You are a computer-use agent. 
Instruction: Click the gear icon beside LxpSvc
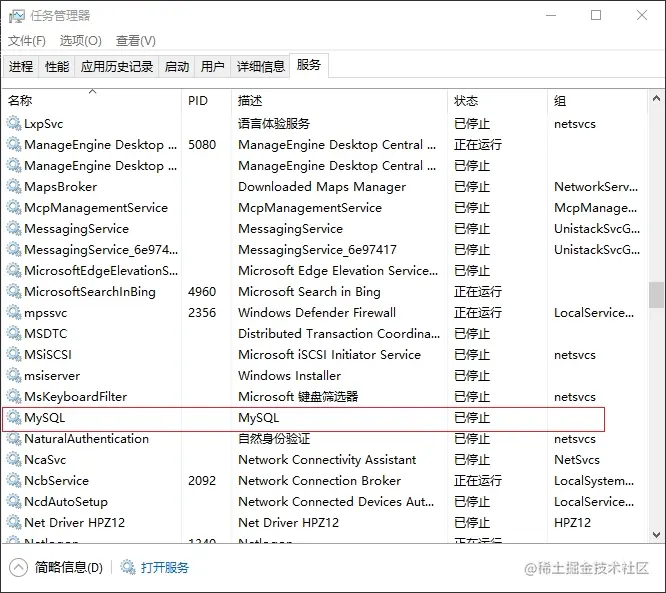(x=14, y=123)
